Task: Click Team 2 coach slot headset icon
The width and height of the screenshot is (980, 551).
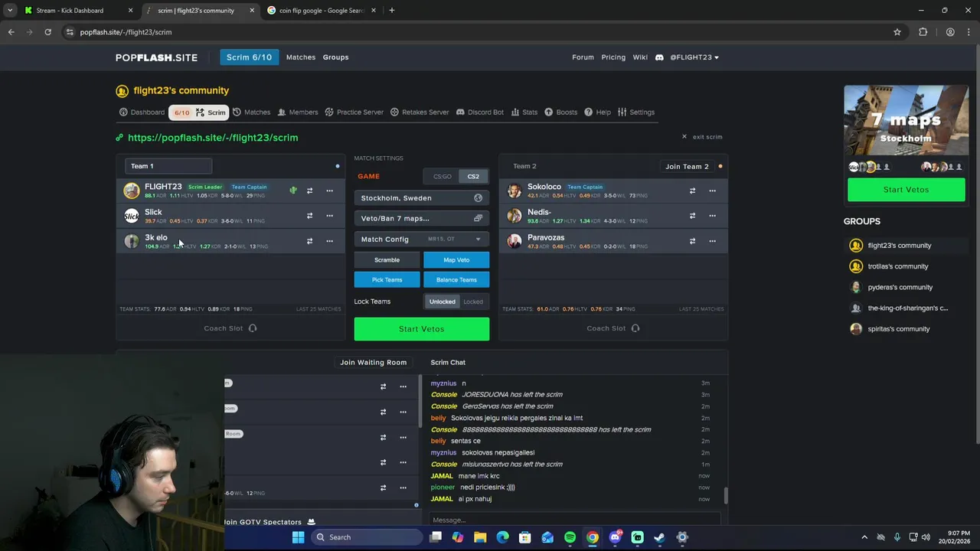Action: click(635, 328)
